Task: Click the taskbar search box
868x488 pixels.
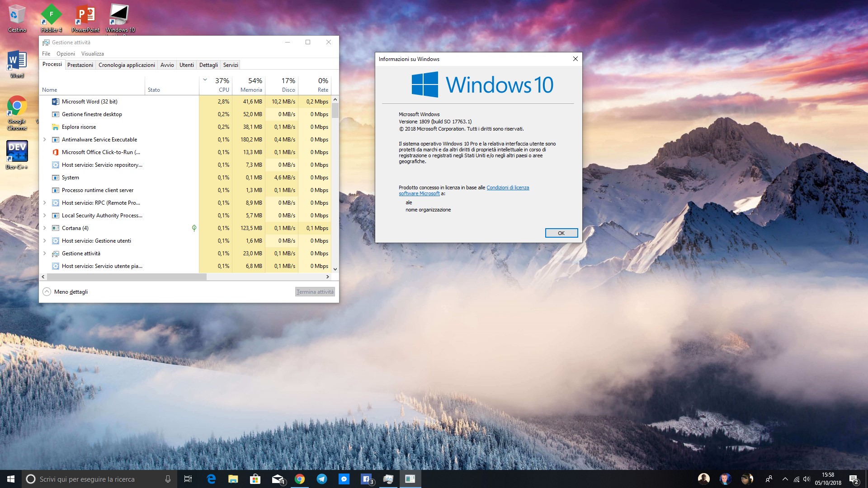Action: pos(99,479)
